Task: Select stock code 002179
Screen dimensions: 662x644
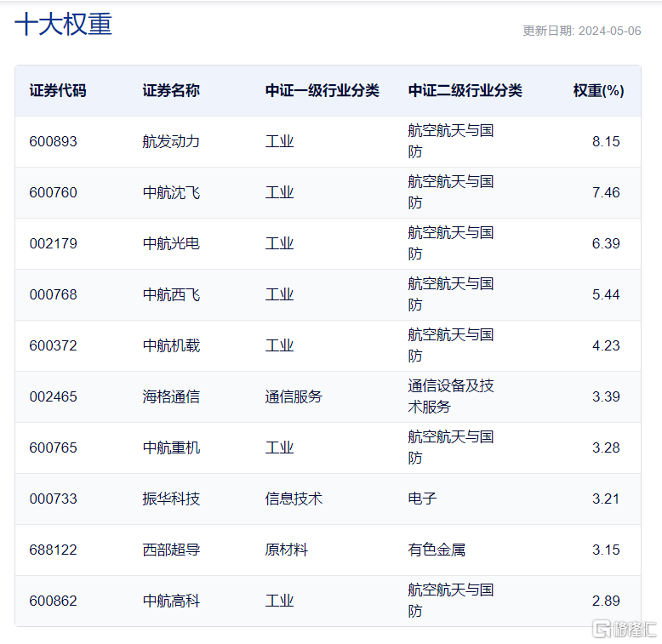Action: (54, 243)
